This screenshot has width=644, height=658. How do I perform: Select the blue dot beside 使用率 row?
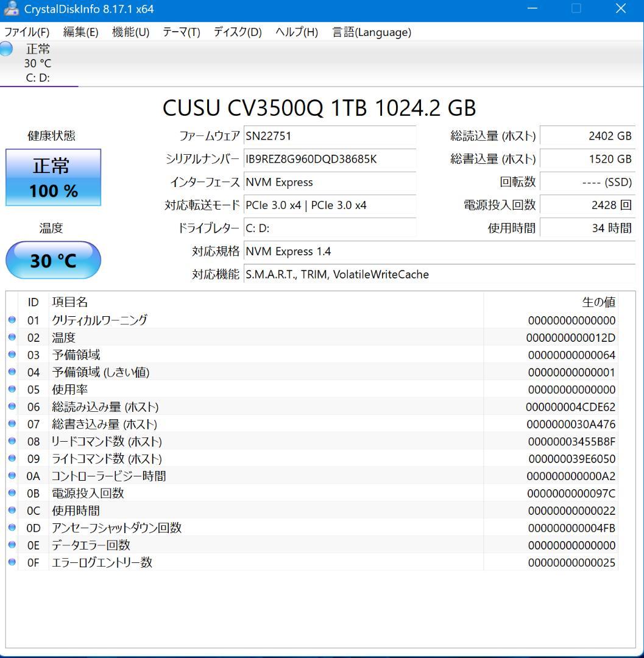[x=11, y=390]
